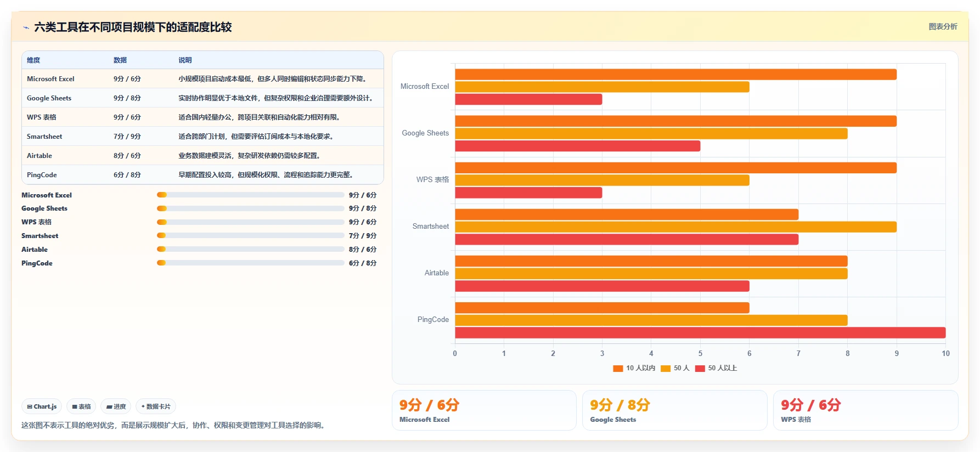Viewport: 980px width, 452px height.
Task: Open the WPS 表格 9分 / 6分 data card
Action: tap(866, 410)
